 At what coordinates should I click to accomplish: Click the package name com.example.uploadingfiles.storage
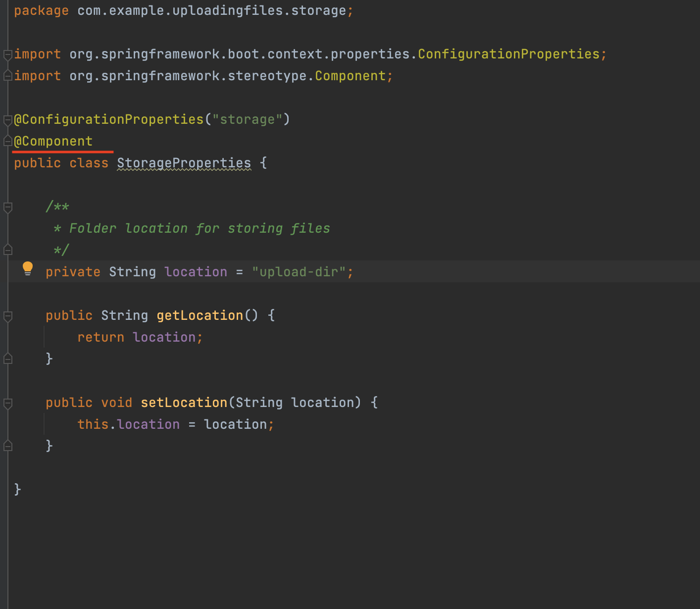click(212, 10)
